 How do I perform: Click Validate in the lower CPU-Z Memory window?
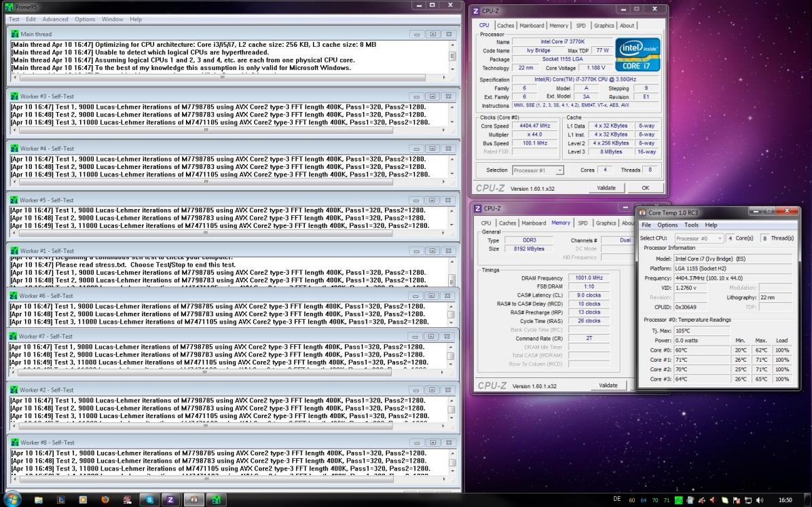coord(608,386)
